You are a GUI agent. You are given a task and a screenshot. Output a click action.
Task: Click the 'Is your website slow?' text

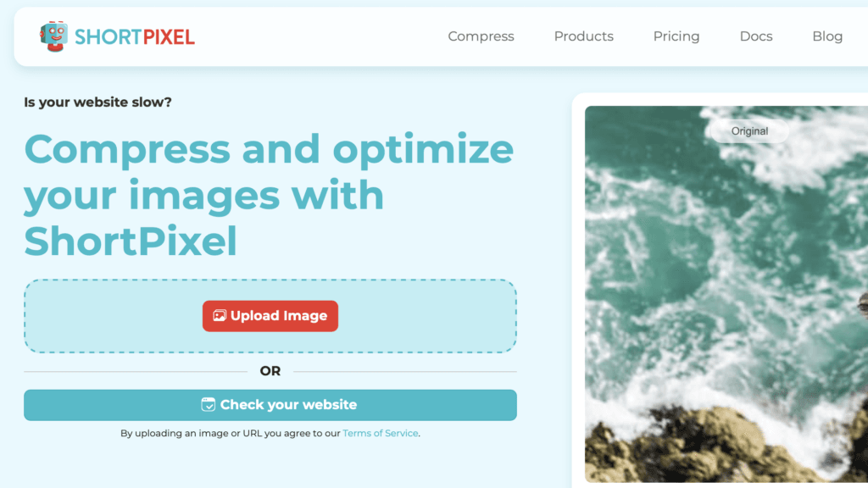coord(98,103)
